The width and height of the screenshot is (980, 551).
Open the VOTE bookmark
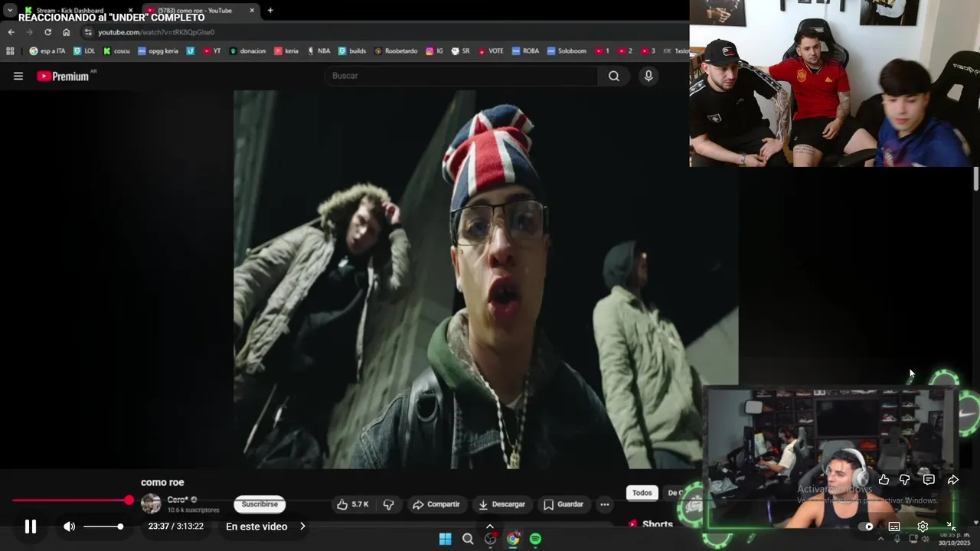[491, 51]
